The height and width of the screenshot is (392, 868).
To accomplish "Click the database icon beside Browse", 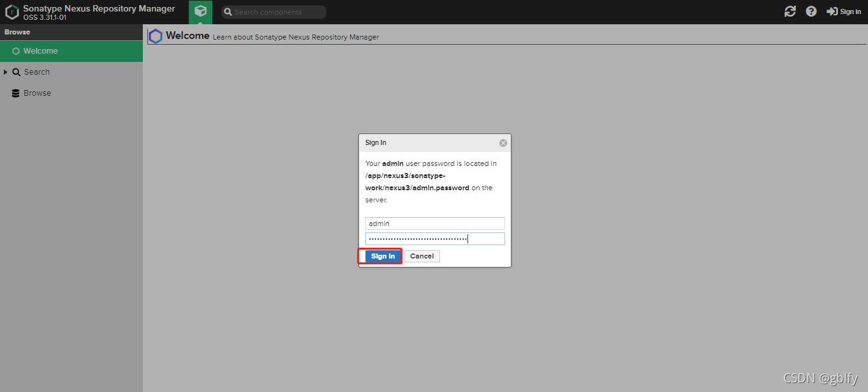I will 16,93.
